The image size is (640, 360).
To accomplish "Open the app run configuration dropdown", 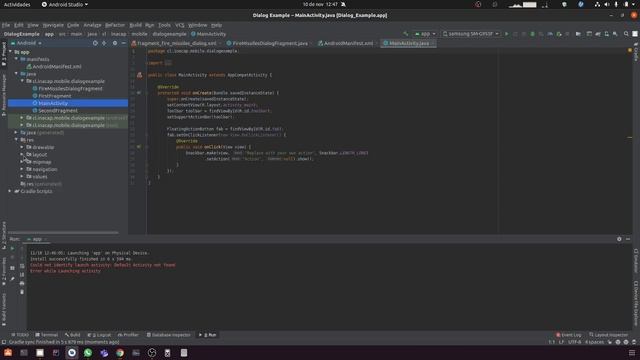I will tap(425, 34).
